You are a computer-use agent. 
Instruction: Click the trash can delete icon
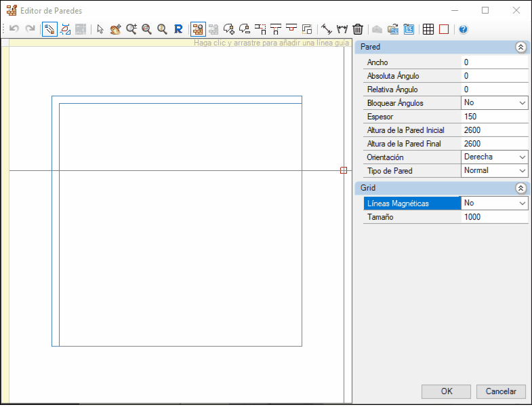pos(358,29)
